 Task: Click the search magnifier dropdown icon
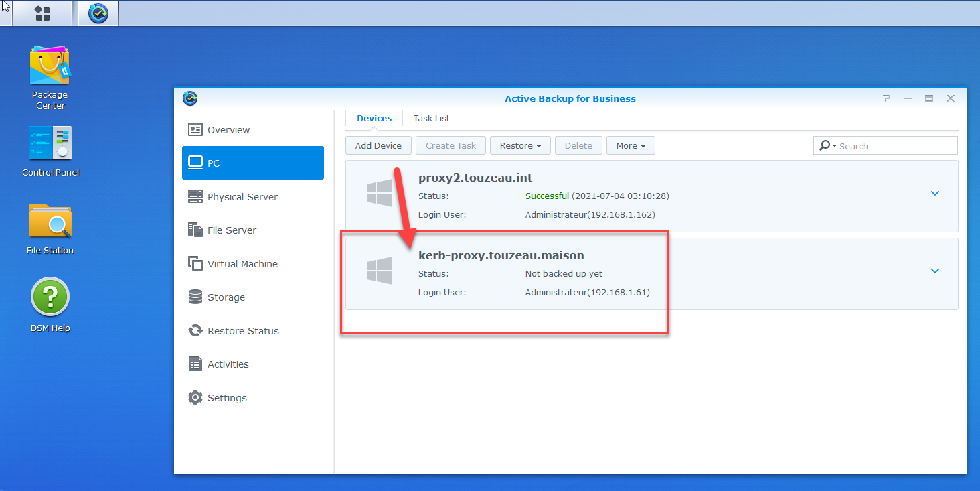(x=827, y=145)
